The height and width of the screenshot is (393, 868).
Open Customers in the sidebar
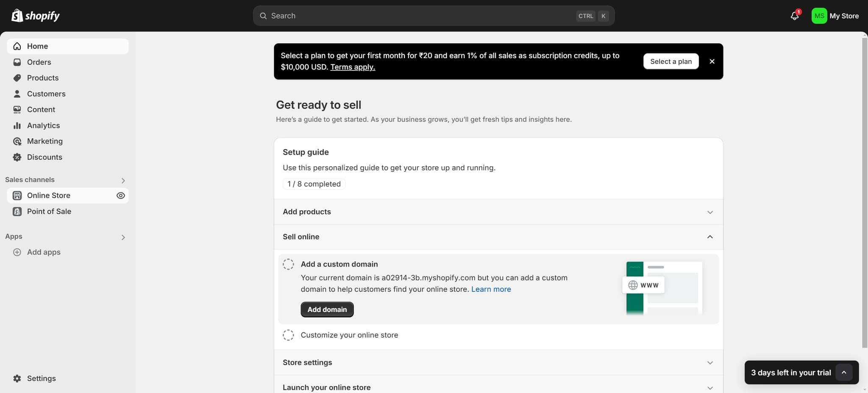(46, 94)
